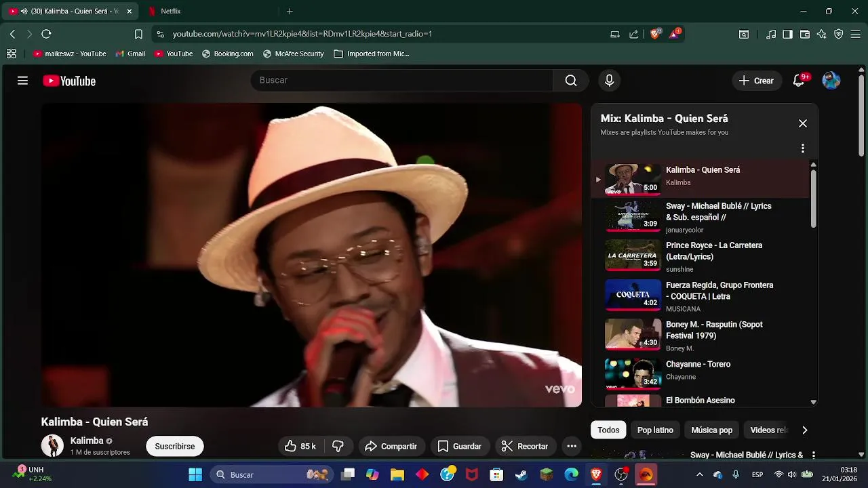
Task: Go to YouTube home via logo
Action: click(69, 81)
